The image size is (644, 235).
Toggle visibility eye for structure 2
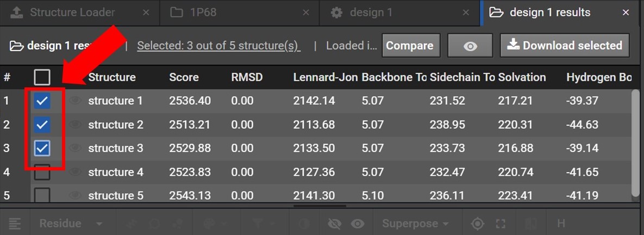pyautogui.click(x=76, y=125)
